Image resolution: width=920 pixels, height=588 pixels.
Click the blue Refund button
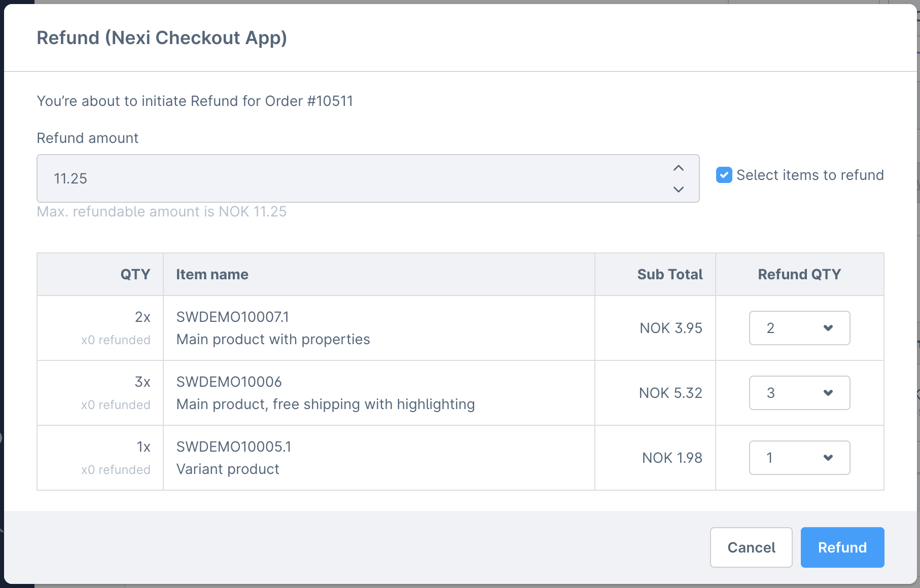coord(842,547)
